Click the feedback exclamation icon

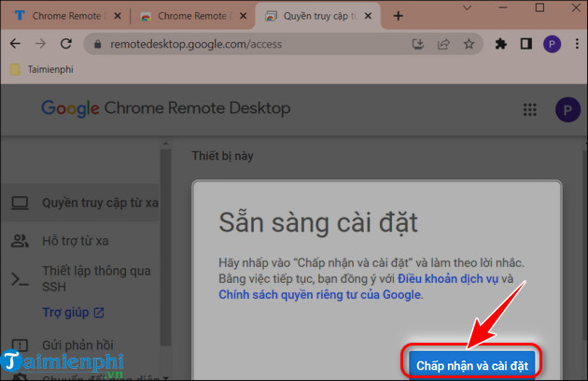pos(20,345)
